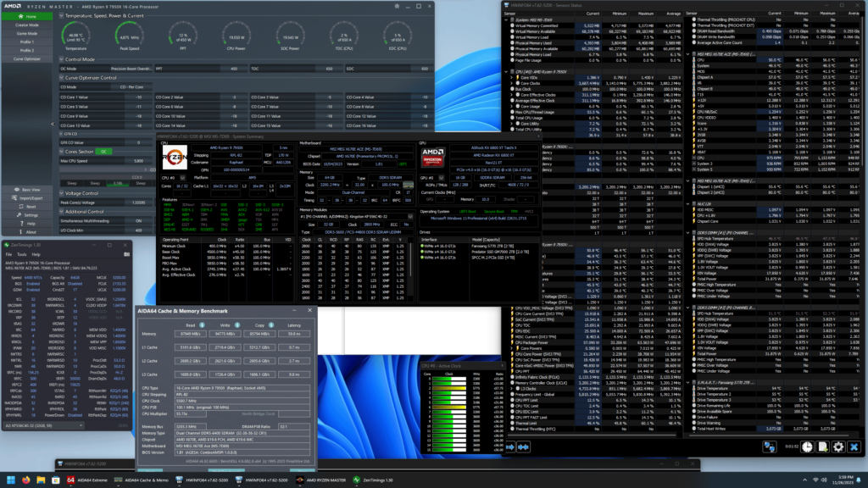
Task: Click AMD Radeon logo in HWiNFO summary
Action: click(x=433, y=157)
